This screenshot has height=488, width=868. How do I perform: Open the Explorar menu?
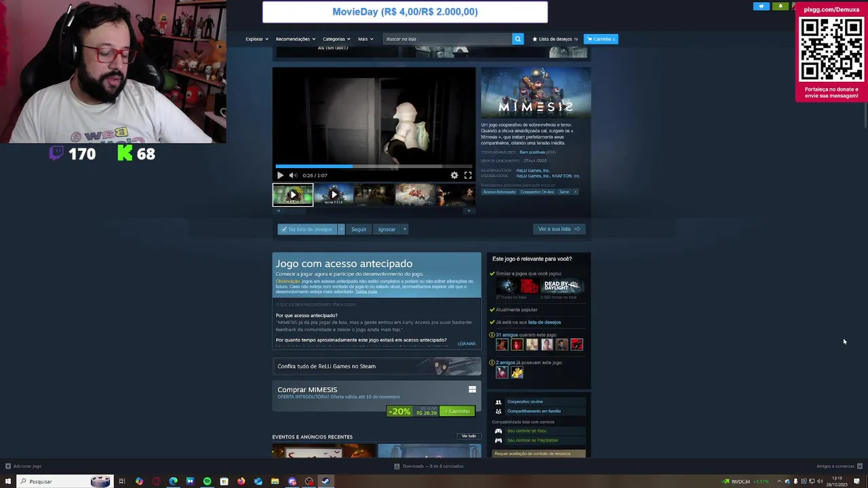point(257,39)
